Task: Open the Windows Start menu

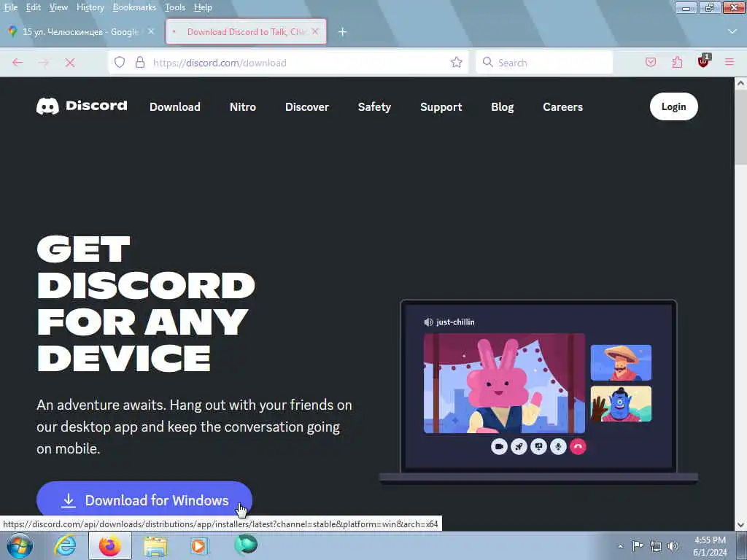Action: tap(20, 545)
